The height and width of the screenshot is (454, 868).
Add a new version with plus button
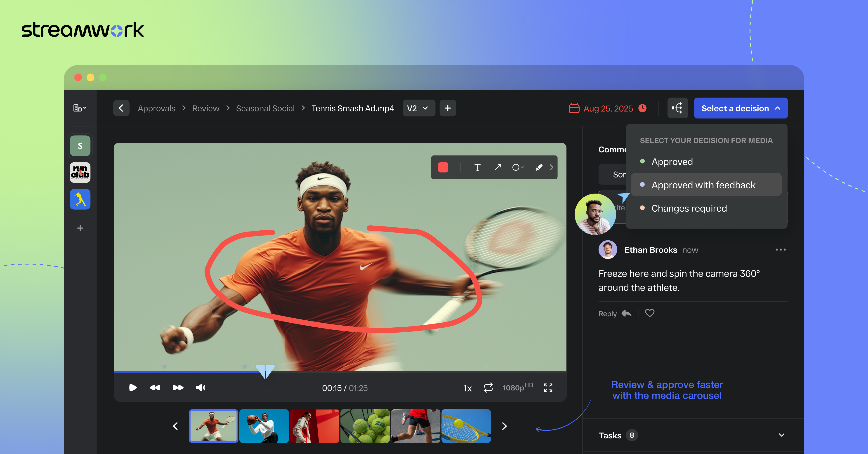[x=448, y=108]
